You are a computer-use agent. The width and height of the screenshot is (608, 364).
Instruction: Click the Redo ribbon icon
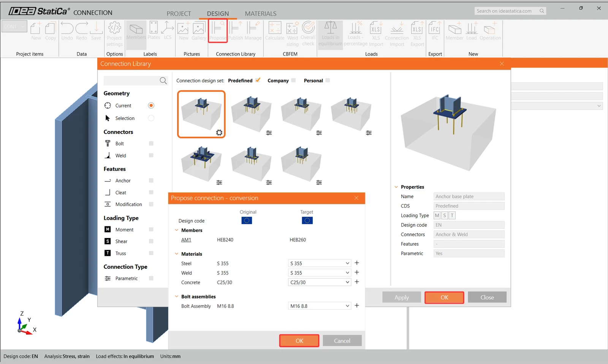coord(81,31)
